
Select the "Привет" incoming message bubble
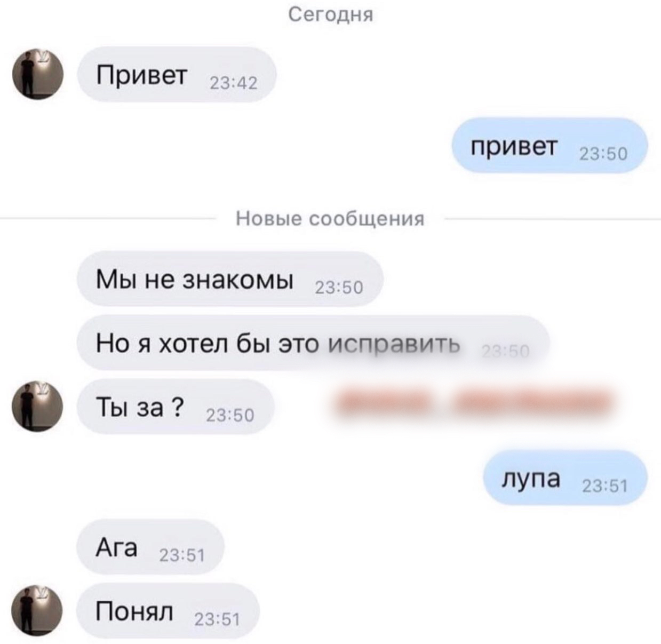[177, 75]
